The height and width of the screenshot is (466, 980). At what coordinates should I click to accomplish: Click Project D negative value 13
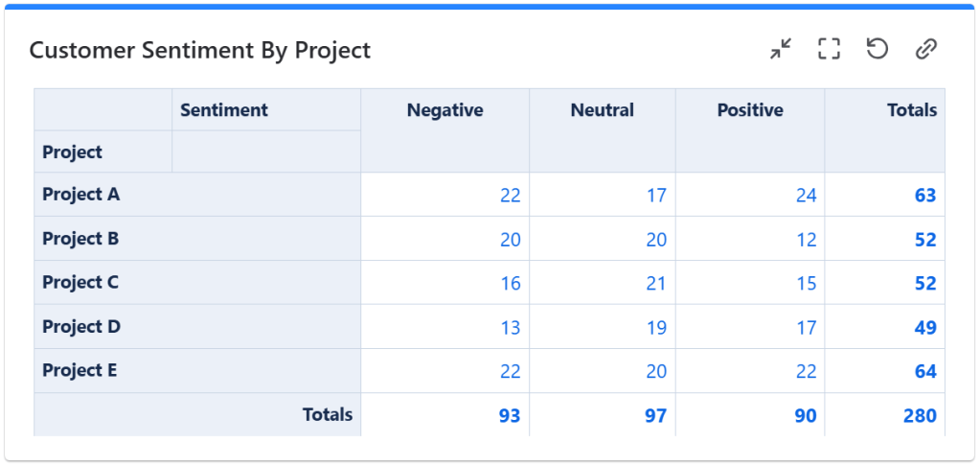510,328
